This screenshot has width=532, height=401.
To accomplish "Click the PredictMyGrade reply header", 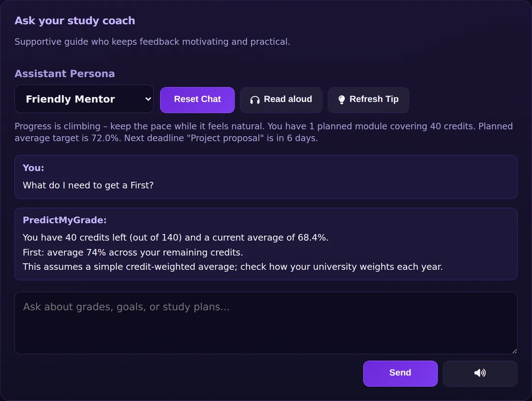I will pos(64,220).
